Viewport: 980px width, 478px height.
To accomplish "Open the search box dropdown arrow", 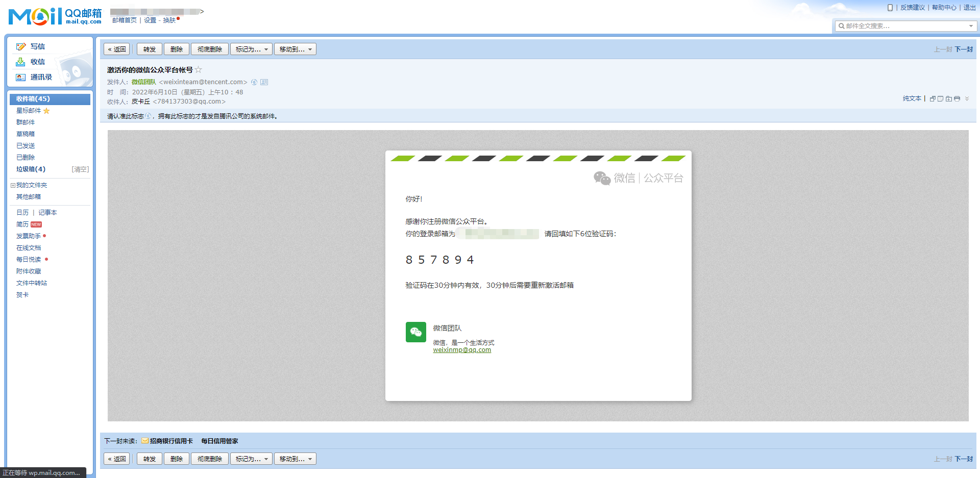I will (970, 26).
